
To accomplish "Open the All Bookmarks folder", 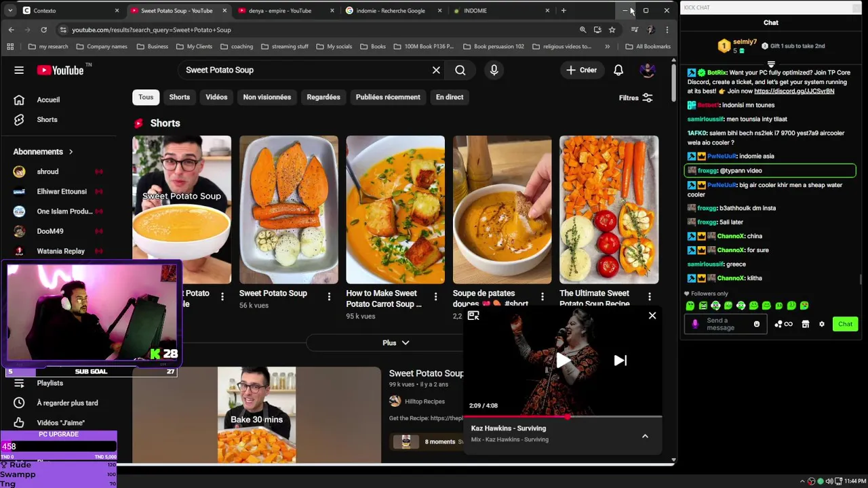I will [x=648, y=47].
